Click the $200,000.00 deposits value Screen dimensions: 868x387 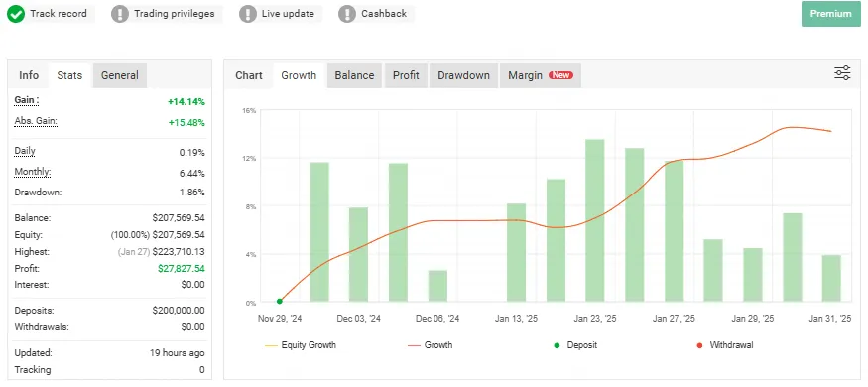[179, 311]
